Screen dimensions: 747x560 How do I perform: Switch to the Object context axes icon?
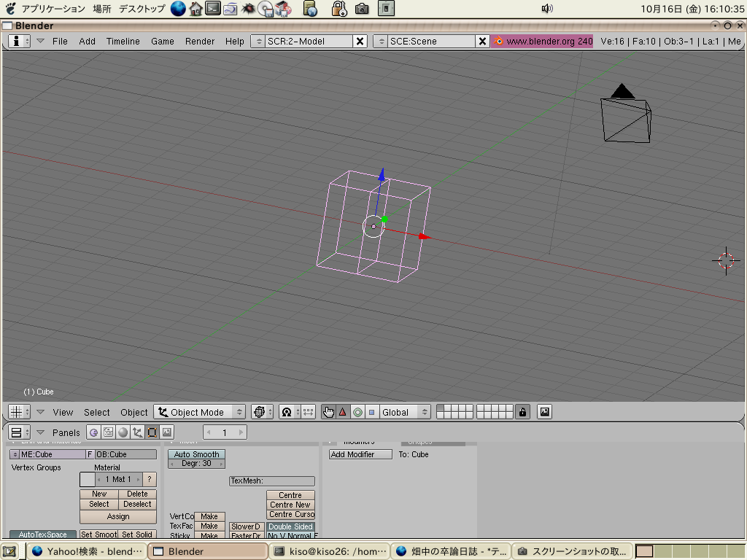[137, 432]
